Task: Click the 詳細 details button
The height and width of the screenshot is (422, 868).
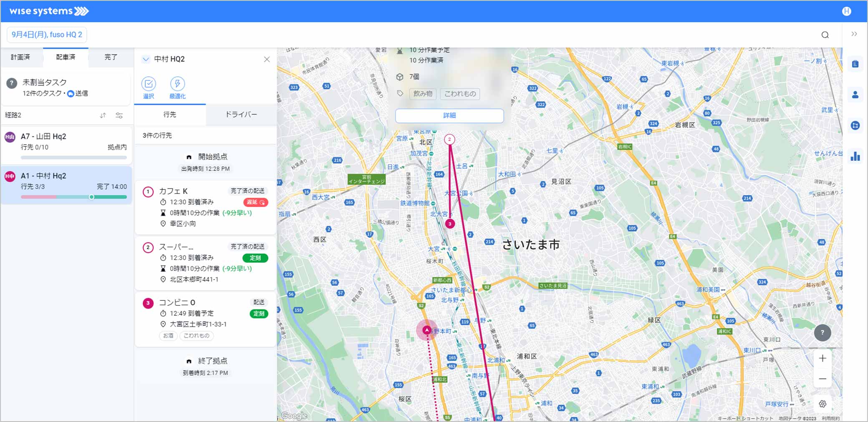Action: tap(449, 116)
